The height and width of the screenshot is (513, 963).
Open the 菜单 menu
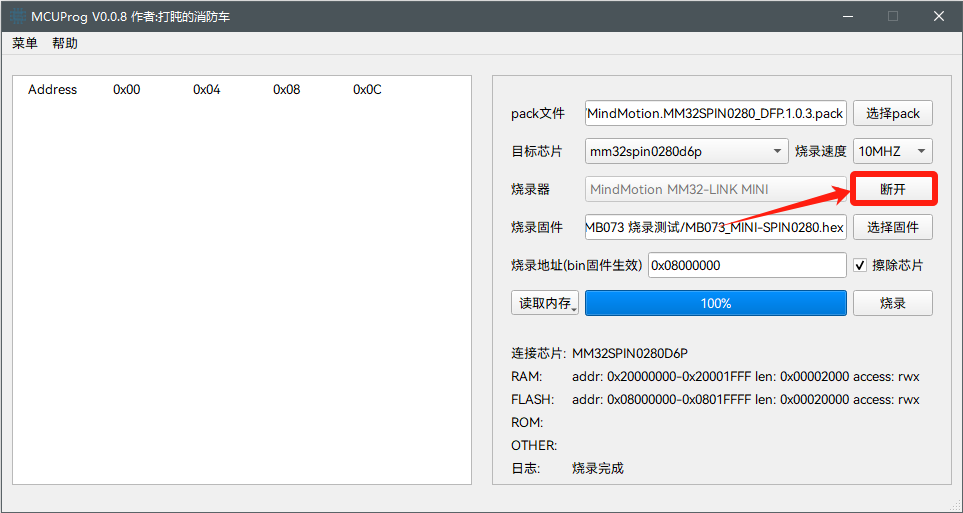tap(25, 43)
